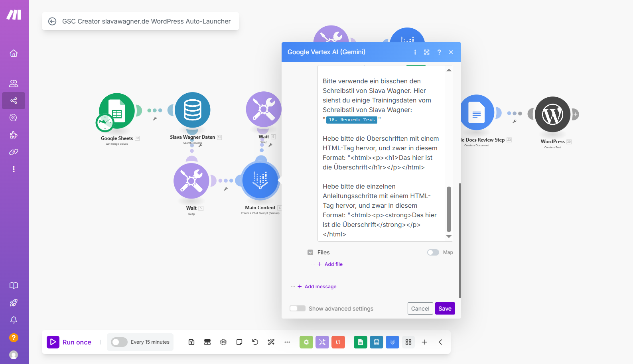633x364 pixels.
Task: Click text area scrollbar up arrow
Action: 449,70
